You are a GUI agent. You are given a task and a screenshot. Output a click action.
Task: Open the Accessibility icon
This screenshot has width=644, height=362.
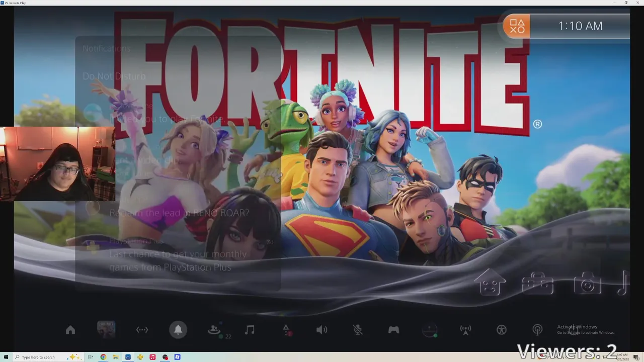502,330
